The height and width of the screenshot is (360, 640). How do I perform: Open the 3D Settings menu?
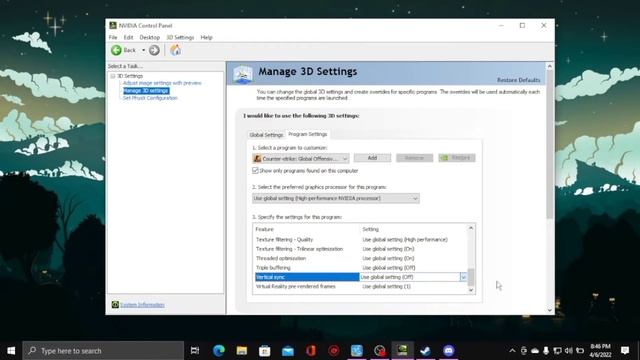180,37
